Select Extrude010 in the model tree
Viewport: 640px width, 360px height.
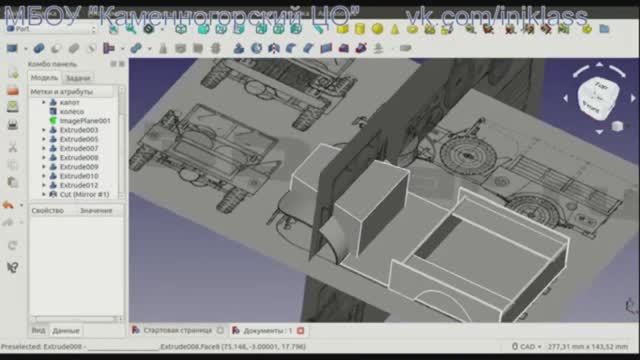pos(79,176)
